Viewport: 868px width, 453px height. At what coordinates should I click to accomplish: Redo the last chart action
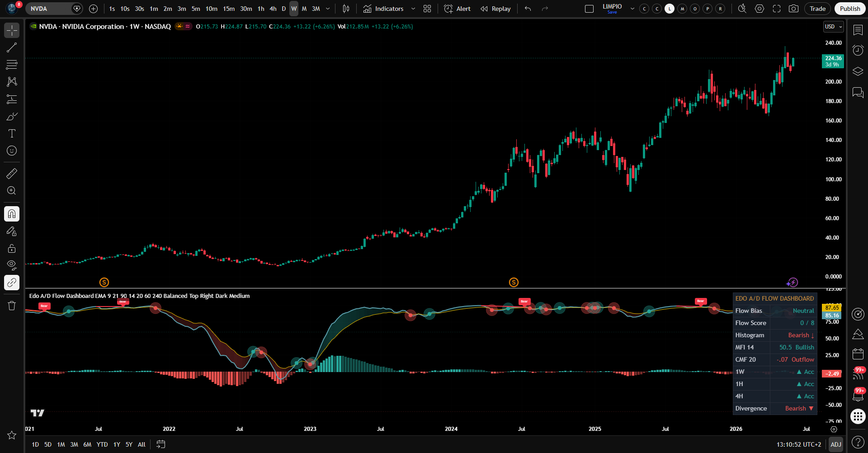(545, 9)
